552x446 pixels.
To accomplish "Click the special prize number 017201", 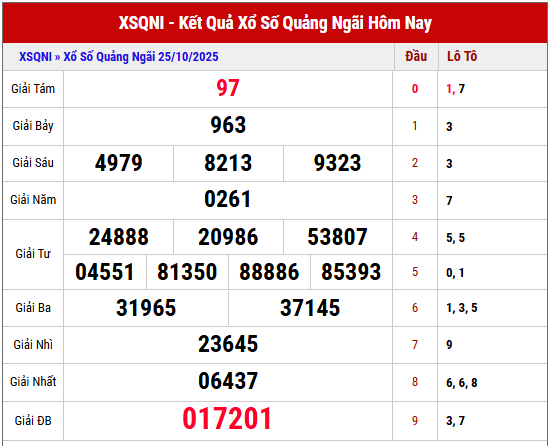I will pos(227,419).
